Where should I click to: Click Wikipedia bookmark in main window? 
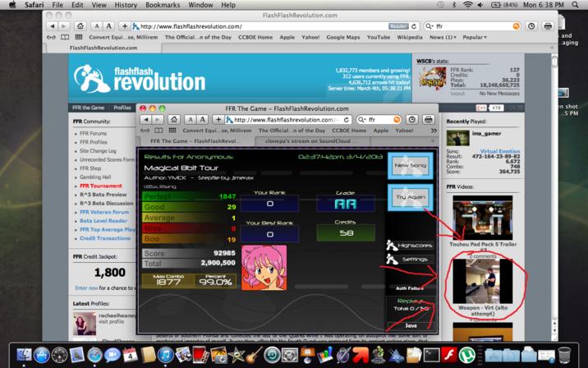tap(410, 37)
